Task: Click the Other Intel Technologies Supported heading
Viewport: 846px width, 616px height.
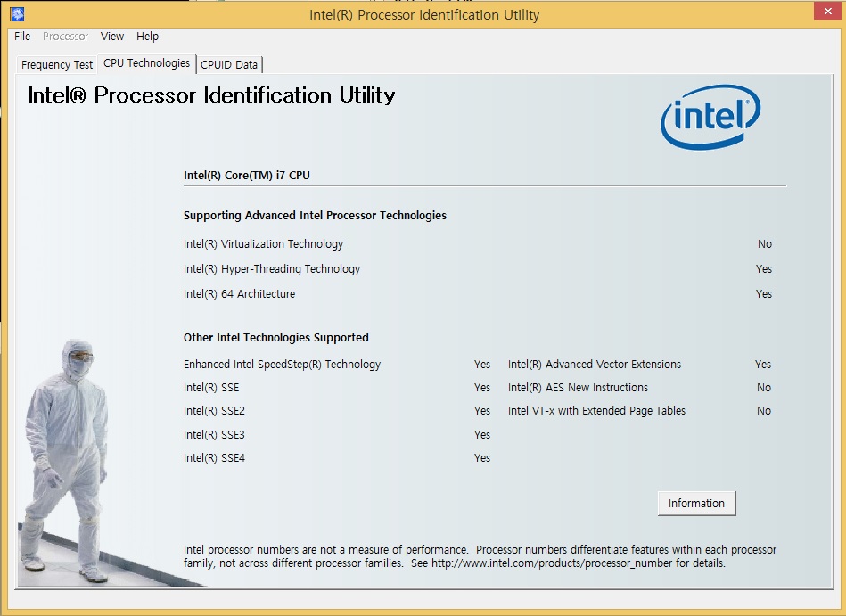Action: [x=276, y=337]
